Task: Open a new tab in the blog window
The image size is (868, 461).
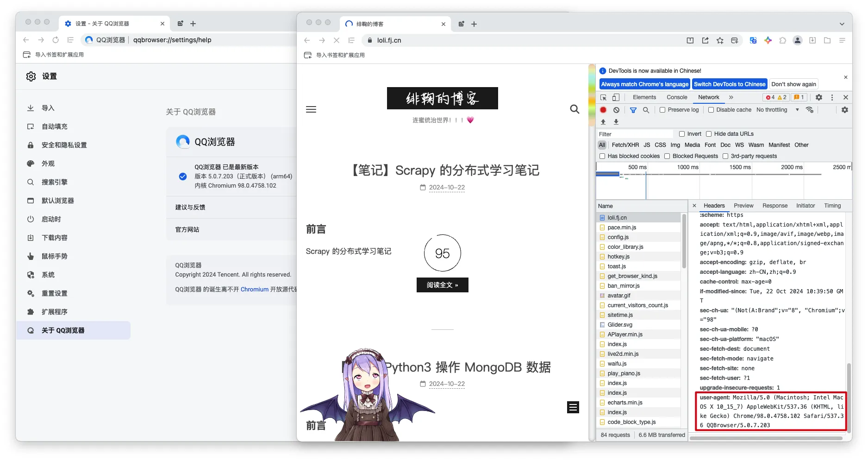Action: 474,24
